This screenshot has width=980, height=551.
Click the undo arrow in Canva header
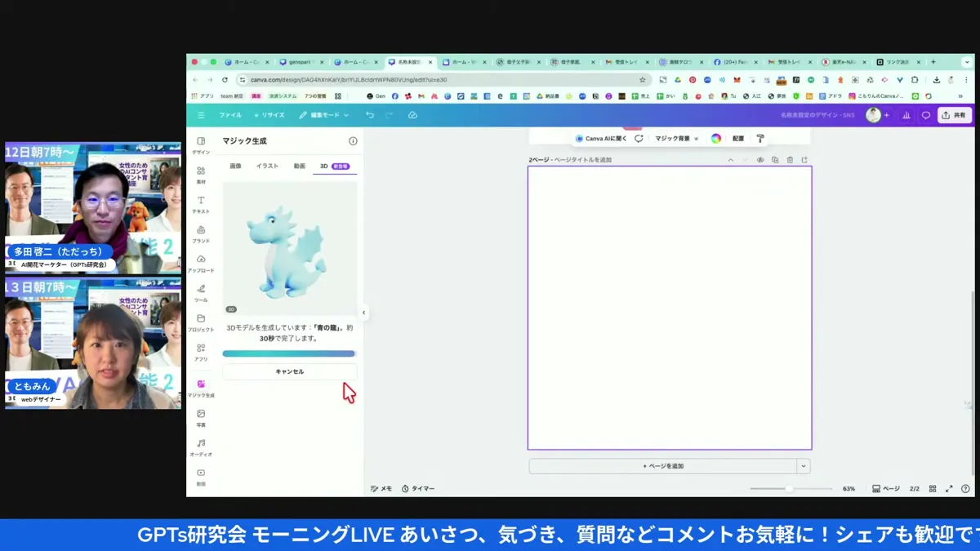[x=370, y=115]
